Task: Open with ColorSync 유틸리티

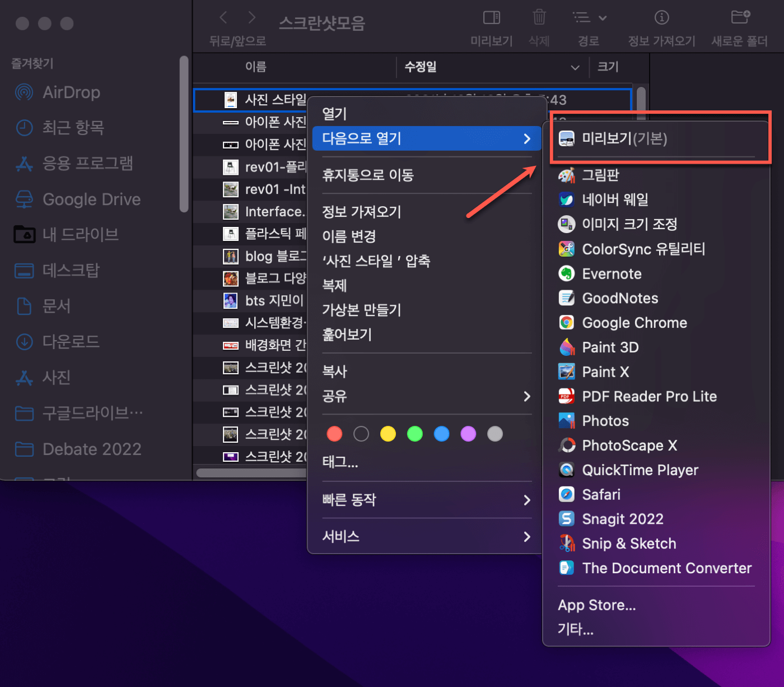Action: pyautogui.click(x=656, y=249)
